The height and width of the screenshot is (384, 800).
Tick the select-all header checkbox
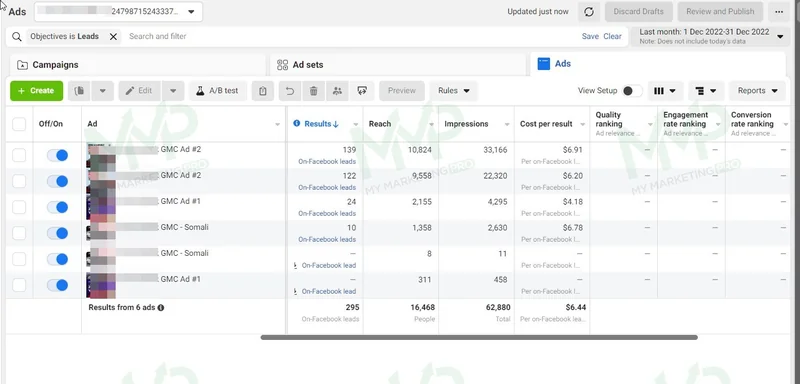[x=19, y=124]
